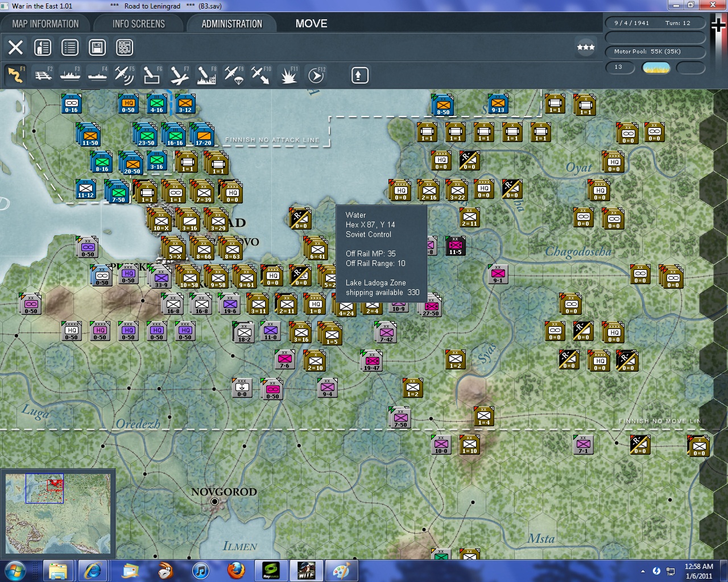Select the Finnish 17-20 unit stack
Viewport: 728px width, 582px height.
202,135
